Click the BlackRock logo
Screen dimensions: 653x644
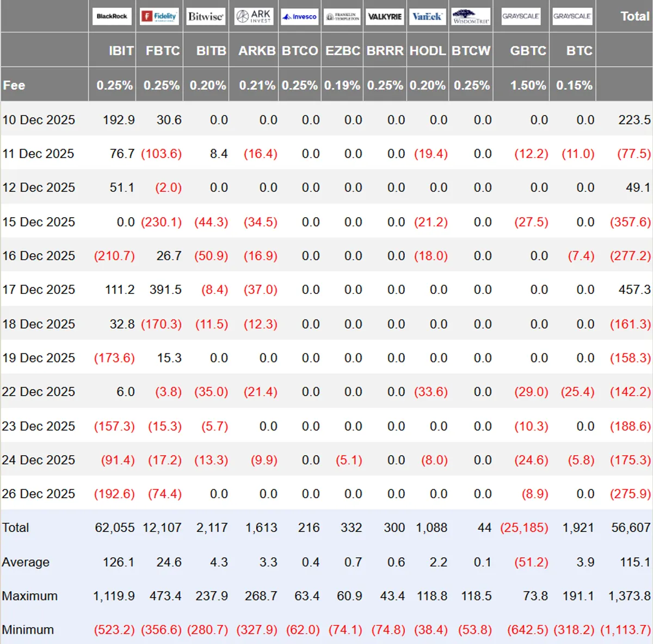tap(112, 16)
